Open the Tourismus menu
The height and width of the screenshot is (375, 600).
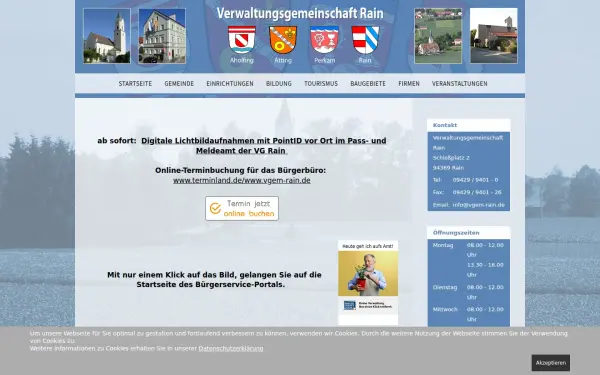[321, 83]
